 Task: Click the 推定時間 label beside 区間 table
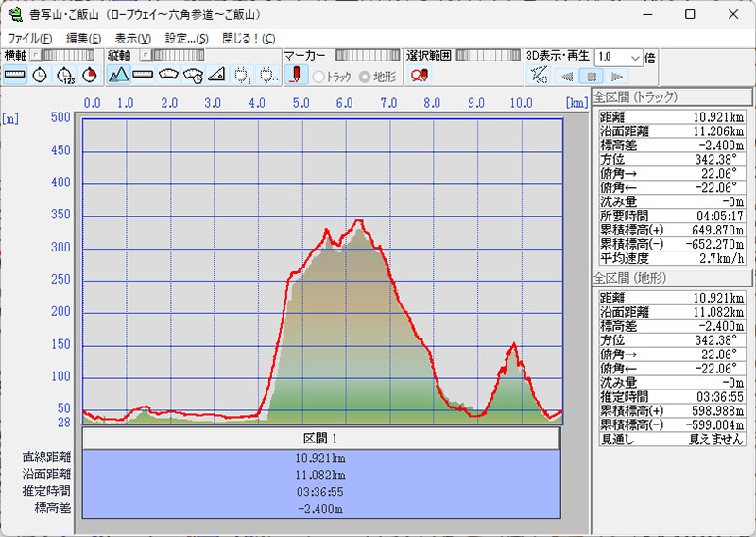click(x=46, y=492)
